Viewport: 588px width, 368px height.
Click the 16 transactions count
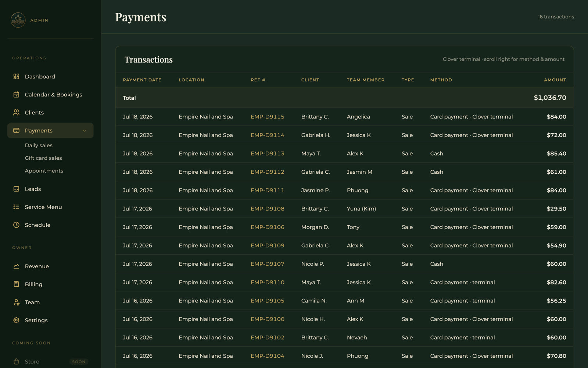pyautogui.click(x=556, y=17)
